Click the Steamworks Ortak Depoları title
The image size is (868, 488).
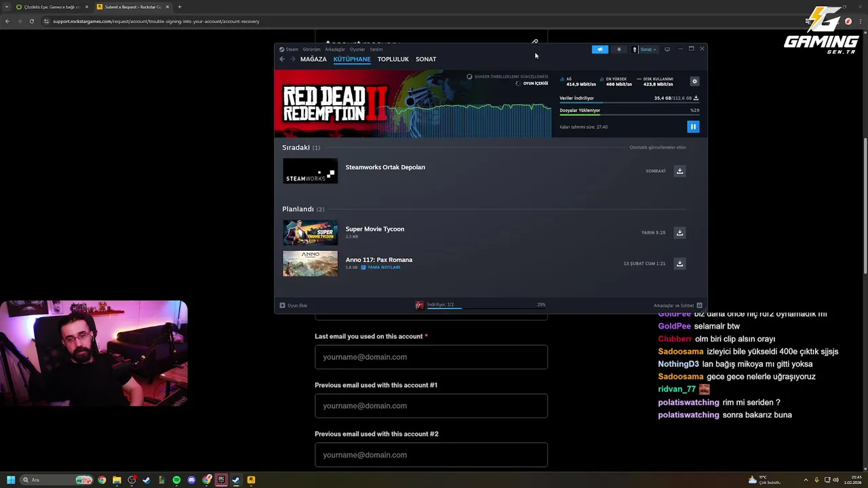[385, 167]
